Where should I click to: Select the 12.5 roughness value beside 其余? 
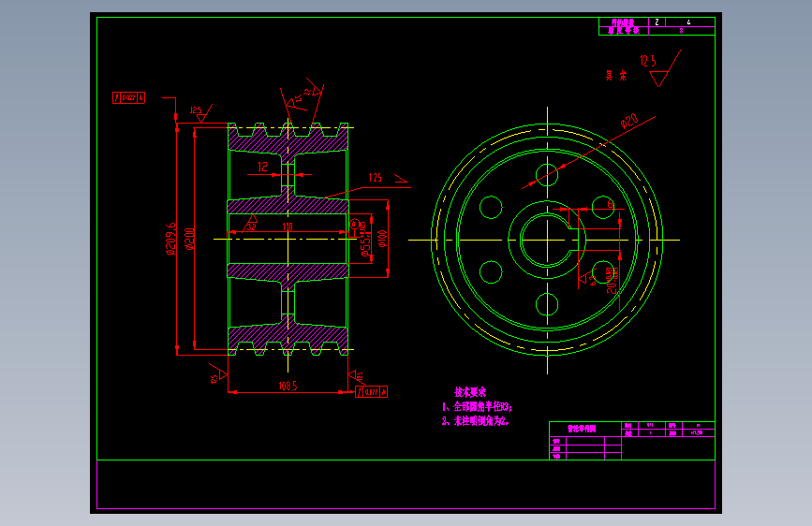[648, 61]
